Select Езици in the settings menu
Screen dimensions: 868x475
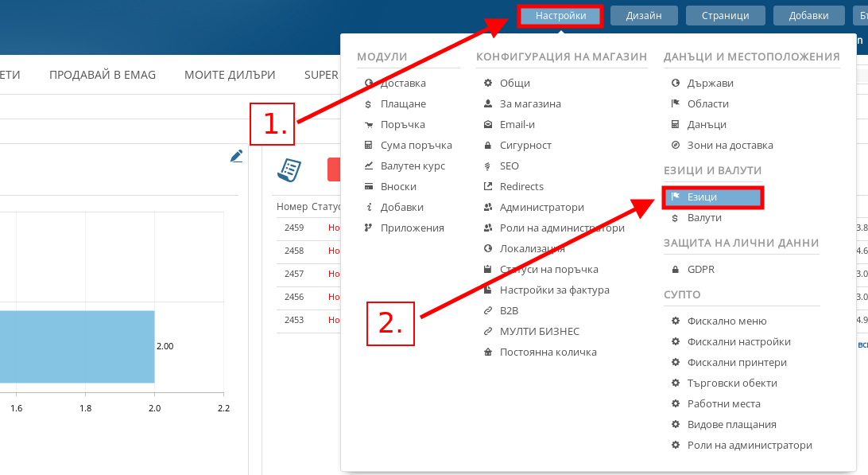tap(713, 197)
